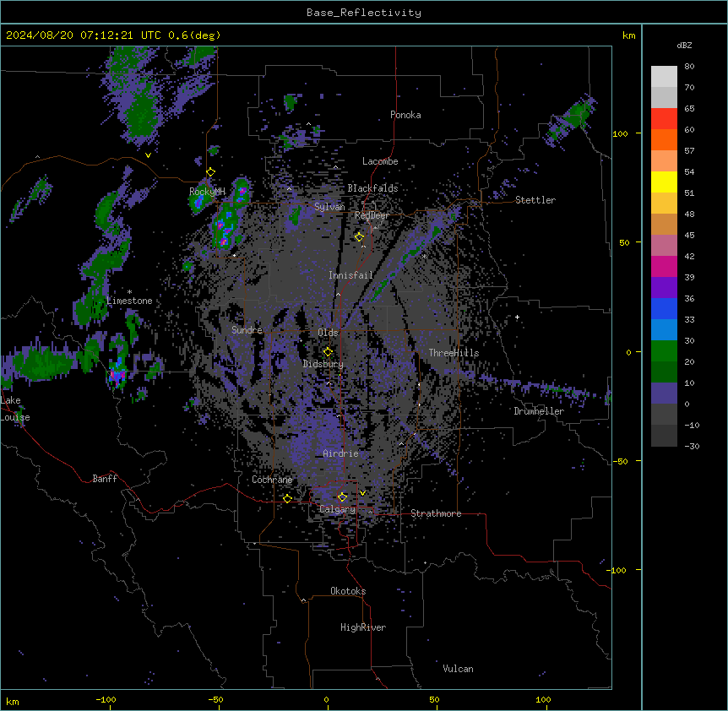Click the white plus marker north of Drumheller

(517, 317)
